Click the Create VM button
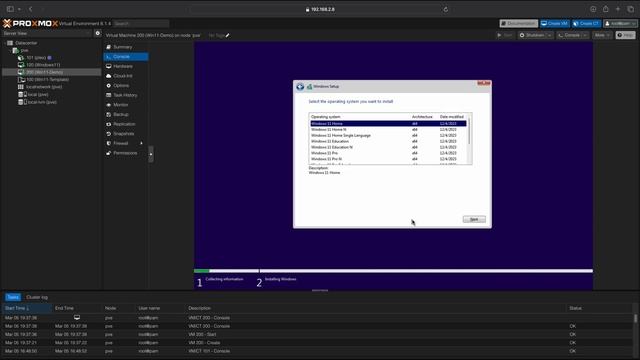This screenshot has height=360, width=640. [x=555, y=24]
